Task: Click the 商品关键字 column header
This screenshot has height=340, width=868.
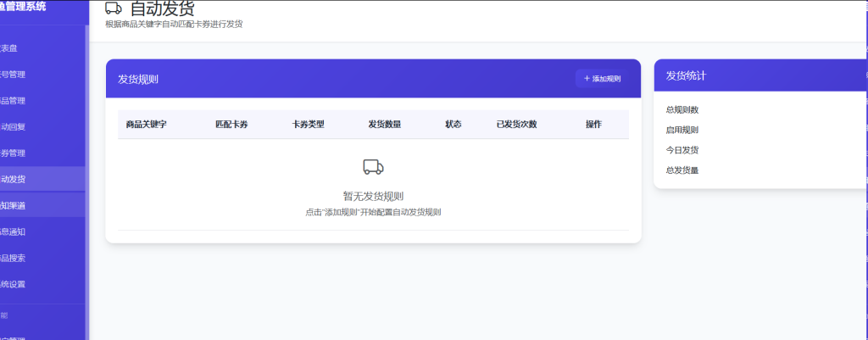Action: pyautogui.click(x=146, y=125)
